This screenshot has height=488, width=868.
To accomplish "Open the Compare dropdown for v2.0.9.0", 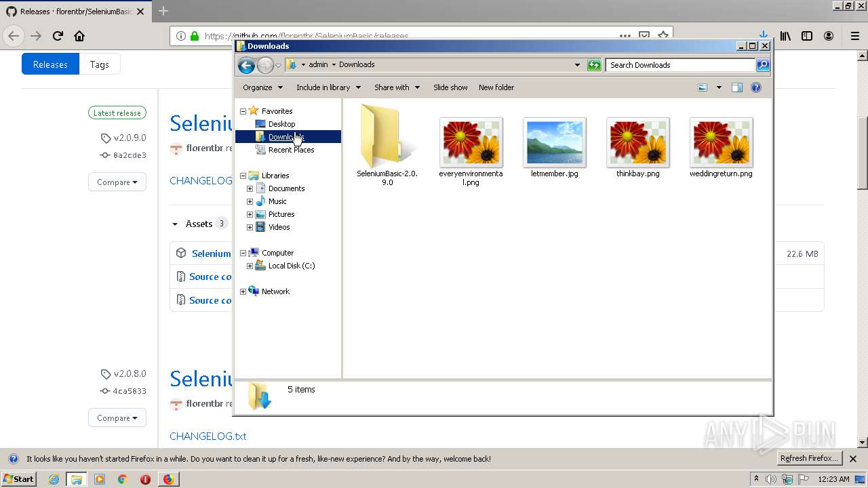I will coord(117,182).
